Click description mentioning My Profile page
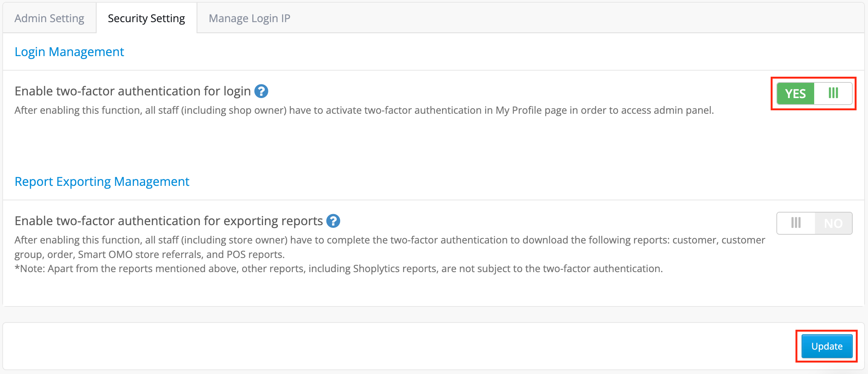Viewport: 868px width, 374px height. tap(364, 110)
